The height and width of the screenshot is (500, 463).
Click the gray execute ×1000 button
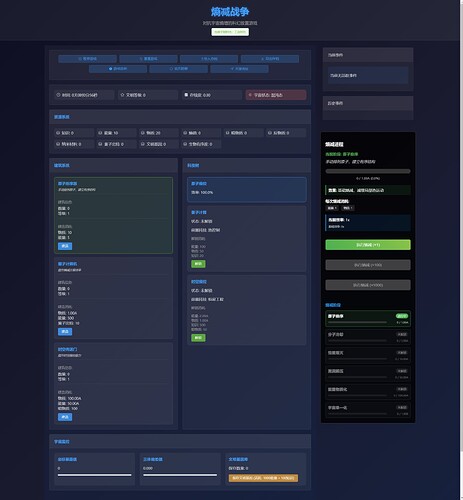(368, 285)
